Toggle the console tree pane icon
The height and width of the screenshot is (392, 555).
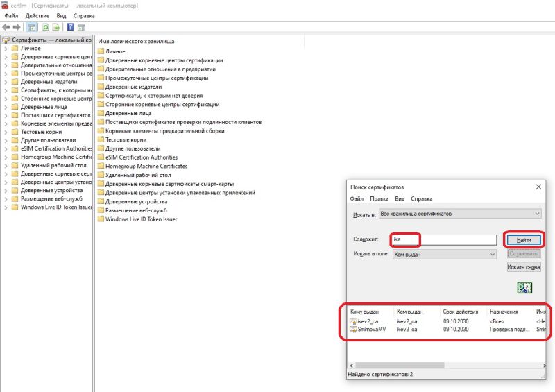(x=31, y=27)
